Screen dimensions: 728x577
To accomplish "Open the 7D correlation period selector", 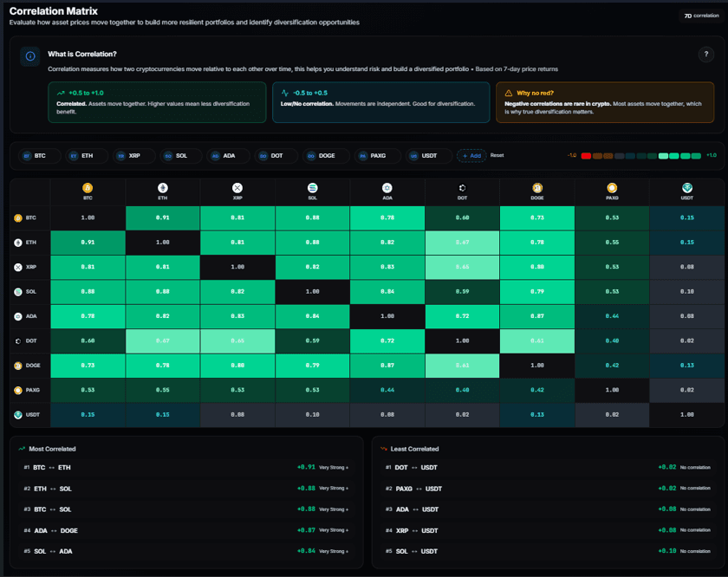I will click(701, 16).
